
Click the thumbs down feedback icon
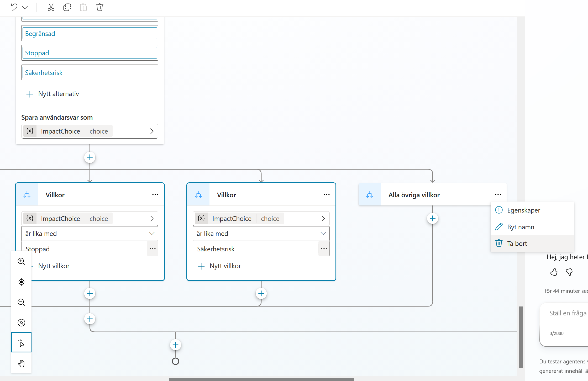pos(569,272)
